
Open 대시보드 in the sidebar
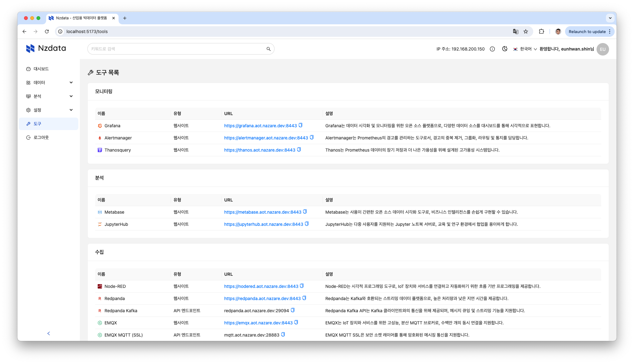49,69
